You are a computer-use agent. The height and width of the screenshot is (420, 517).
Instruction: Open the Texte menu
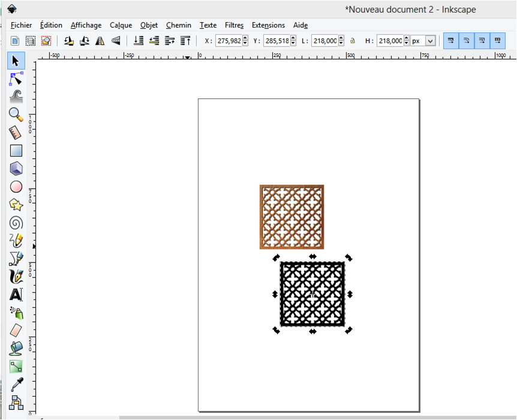(208, 25)
